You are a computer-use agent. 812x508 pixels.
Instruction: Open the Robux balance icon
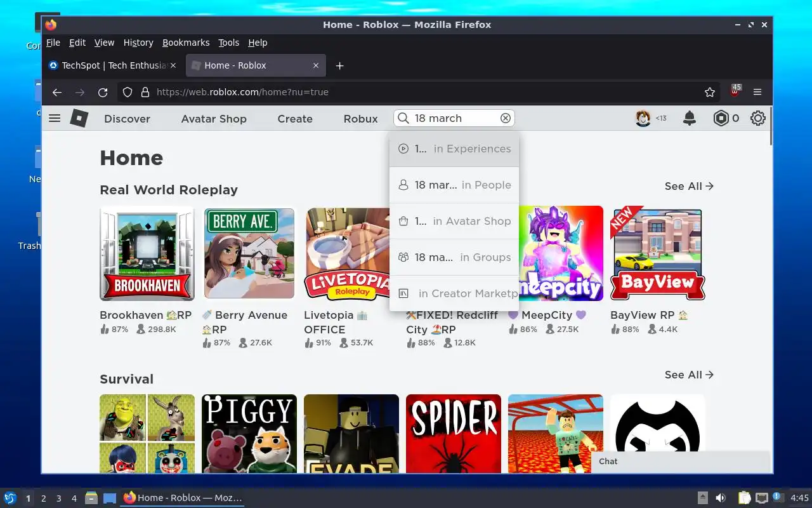tap(721, 118)
